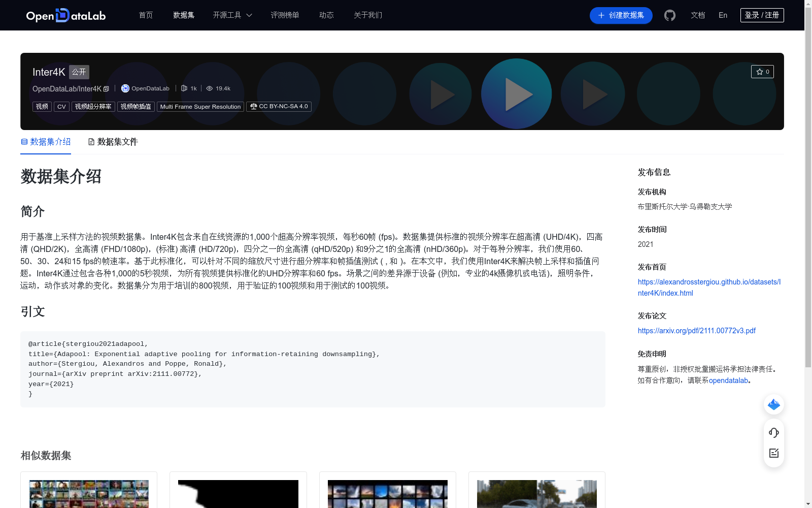Click the 2021 publish year
The image size is (812, 508).
pos(646,244)
